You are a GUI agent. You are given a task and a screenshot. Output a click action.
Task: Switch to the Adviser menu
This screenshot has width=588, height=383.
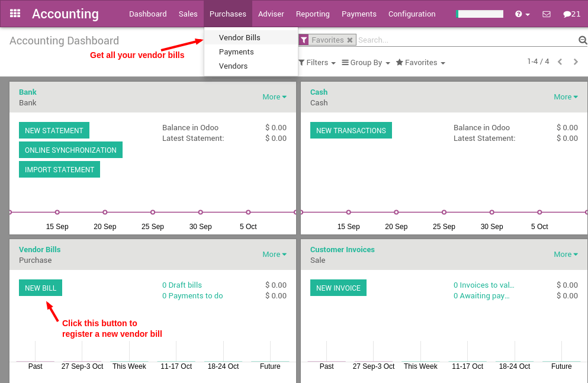(x=271, y=14)
